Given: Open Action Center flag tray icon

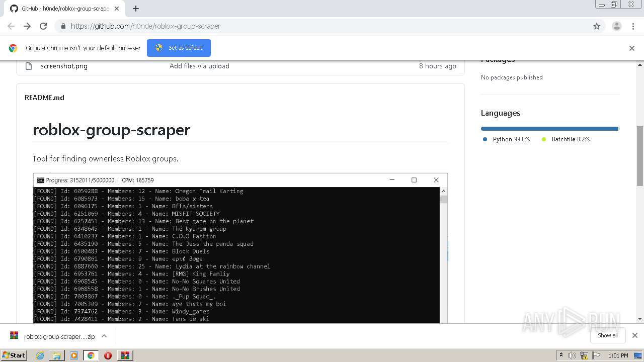Looking at the screenshot, I should [x=595, y=355].
